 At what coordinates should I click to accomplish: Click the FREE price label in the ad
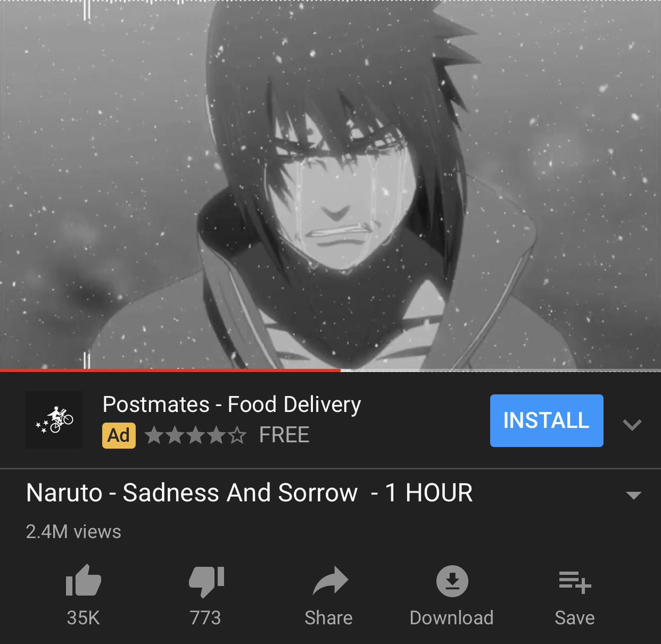[x=284, y=435]
